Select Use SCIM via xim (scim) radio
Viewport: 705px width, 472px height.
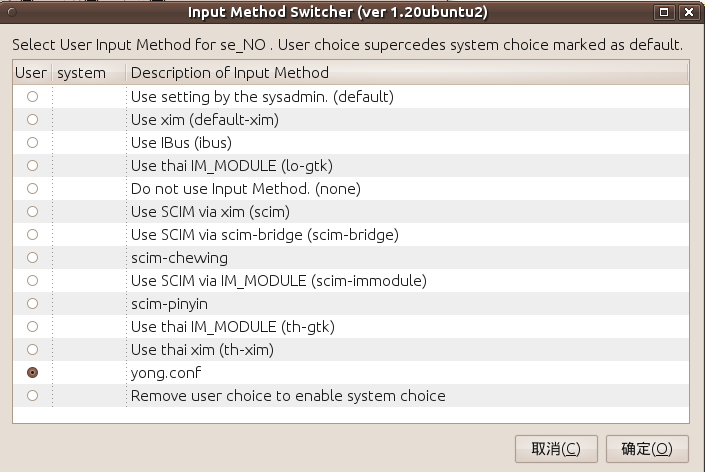(x=32, y=211)
